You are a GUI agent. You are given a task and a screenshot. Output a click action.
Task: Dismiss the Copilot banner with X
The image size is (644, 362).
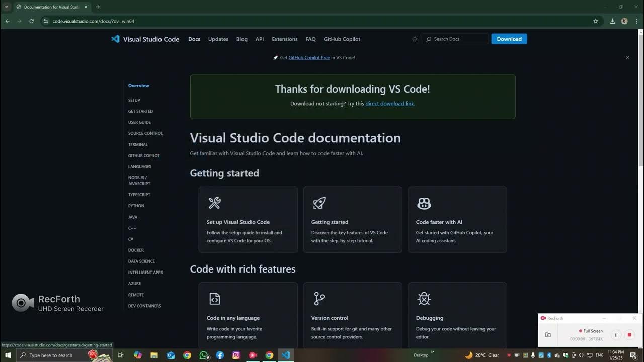627,58
